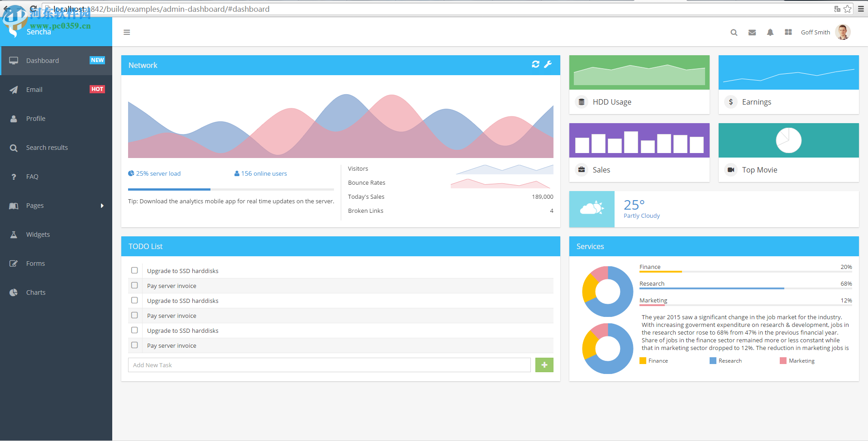Open the browser menu at top right
Image resolution: width=868 pixels, height=441 pixels.
coord(861,9)
